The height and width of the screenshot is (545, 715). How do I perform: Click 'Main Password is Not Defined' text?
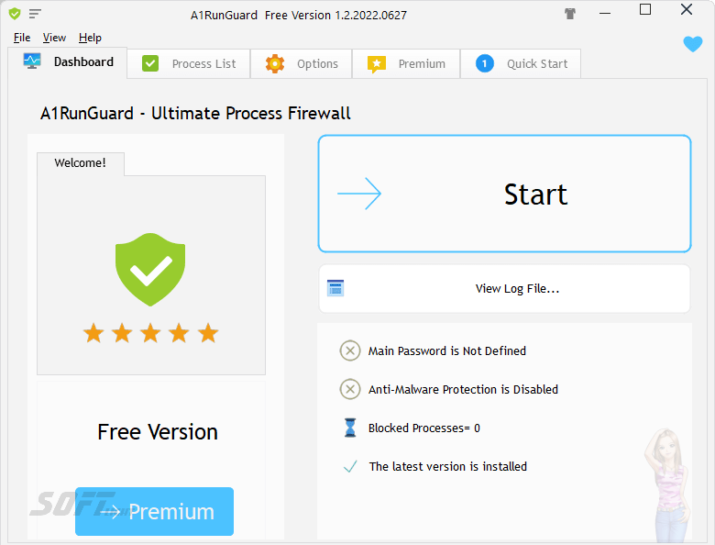(x=447, y=351)
